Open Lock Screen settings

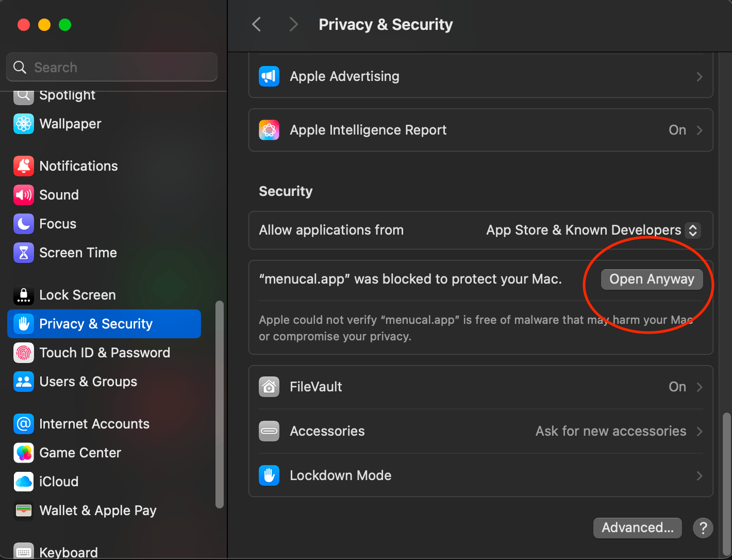click(104, 295)
